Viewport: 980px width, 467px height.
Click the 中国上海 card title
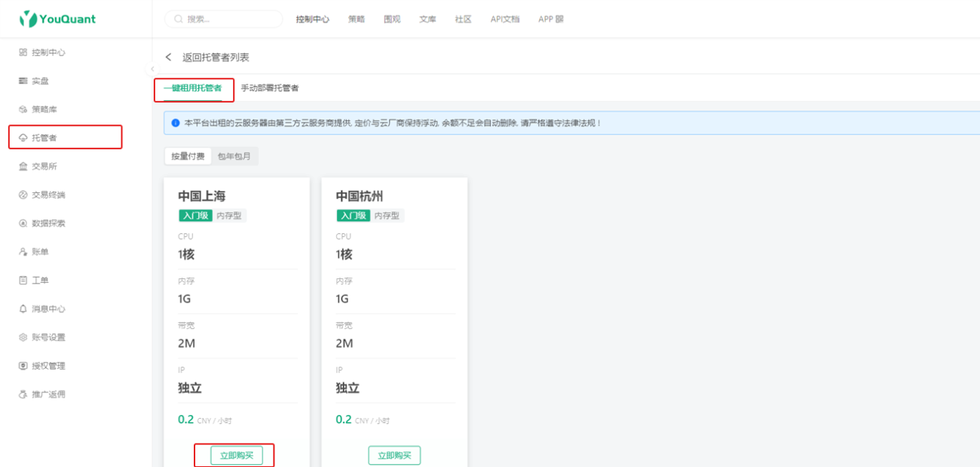201,196
